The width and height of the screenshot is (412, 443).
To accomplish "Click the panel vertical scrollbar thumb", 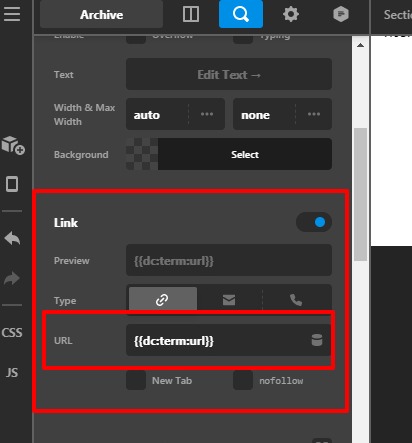I will click(360, 194).
